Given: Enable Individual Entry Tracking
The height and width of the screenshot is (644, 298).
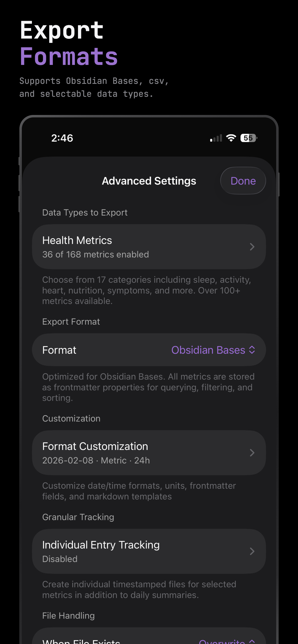Looking at the screenshot, I should (149, 551).
